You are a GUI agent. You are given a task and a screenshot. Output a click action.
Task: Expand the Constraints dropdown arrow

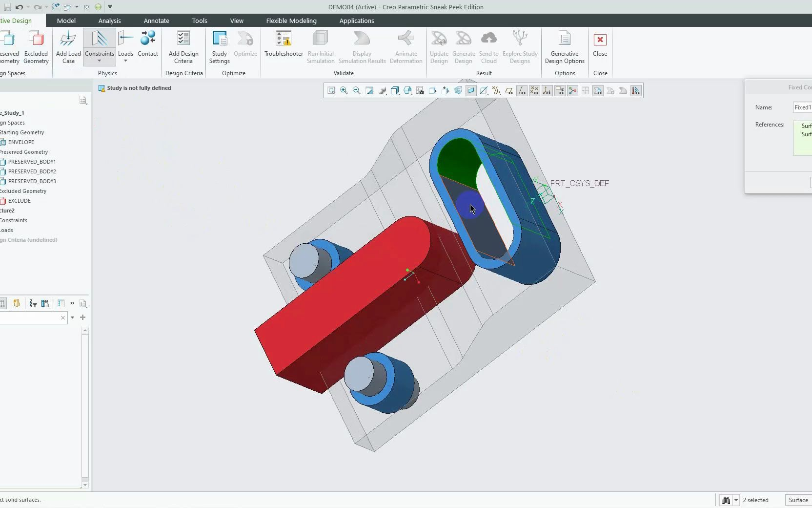99,61
